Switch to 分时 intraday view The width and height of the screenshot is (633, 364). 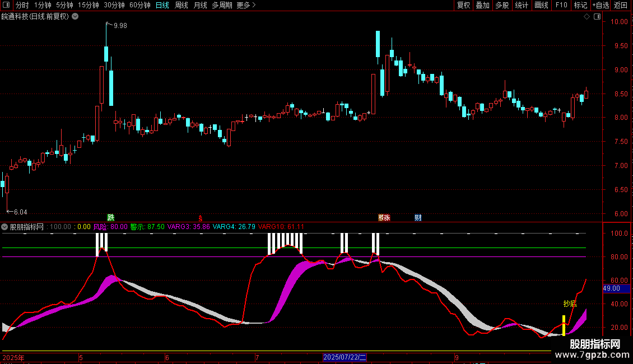pyautogui.click(x=22, y=5)
